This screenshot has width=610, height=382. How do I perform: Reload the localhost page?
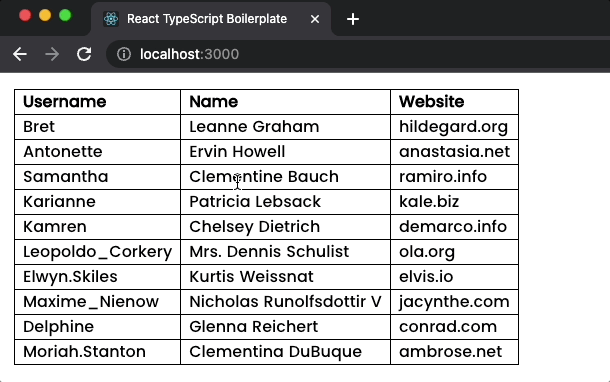pos(84,54)
